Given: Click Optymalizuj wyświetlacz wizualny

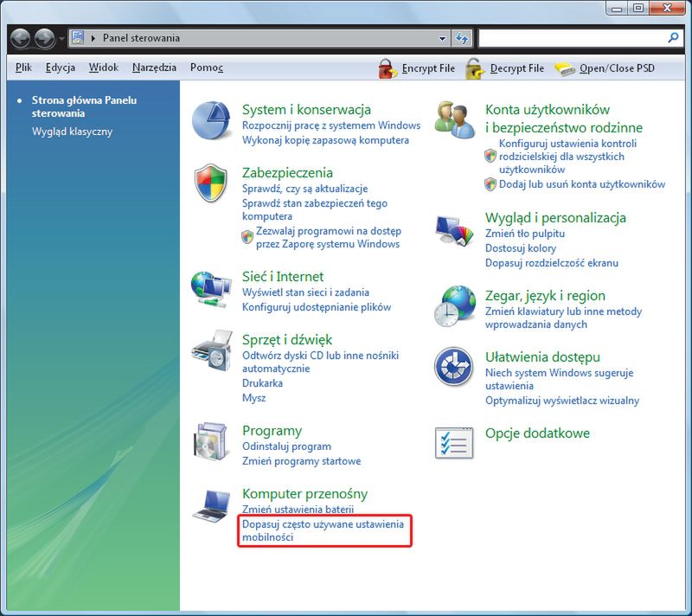Looking at the screenshot, I should point(561,401).
